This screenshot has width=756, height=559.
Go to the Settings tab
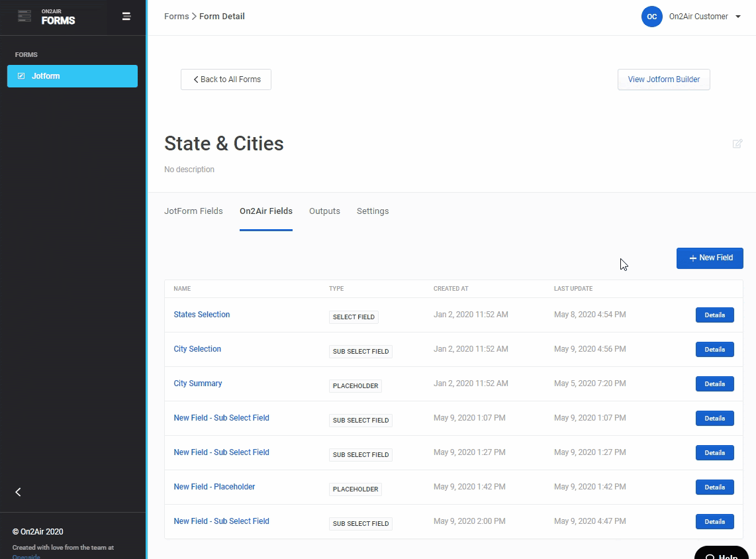[373, 211]
